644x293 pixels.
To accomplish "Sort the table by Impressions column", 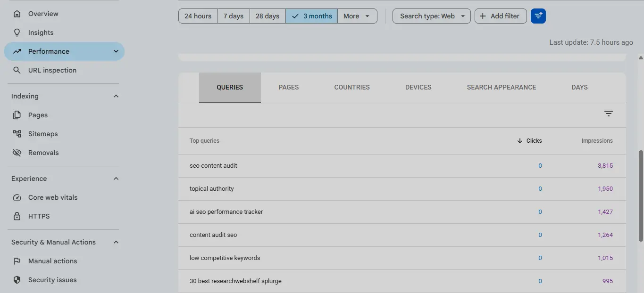I will pos(597,141).
